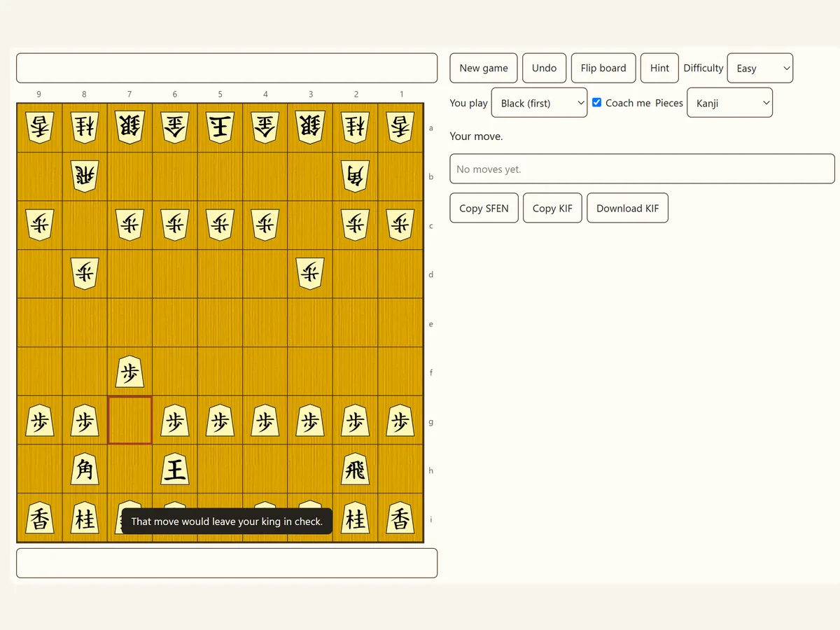Download the KIF game record
Screen dimensions: 840x630
point(627,208)
